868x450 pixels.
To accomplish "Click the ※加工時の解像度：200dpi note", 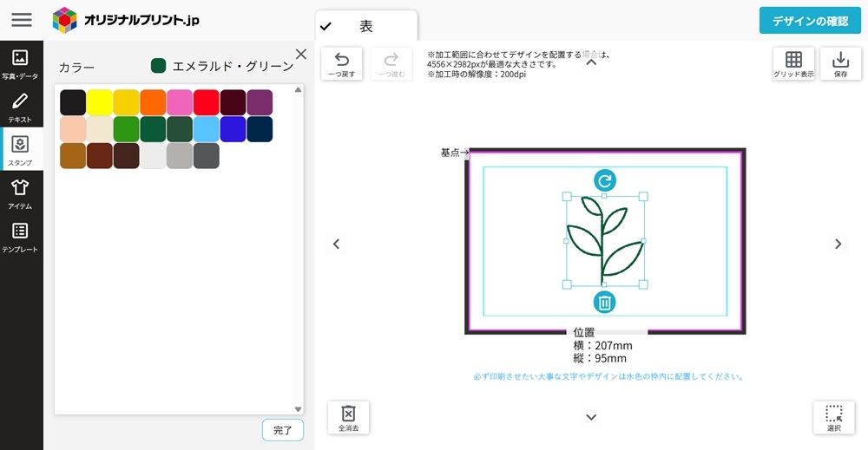I will pyautogui.click(x=476, y=74).
